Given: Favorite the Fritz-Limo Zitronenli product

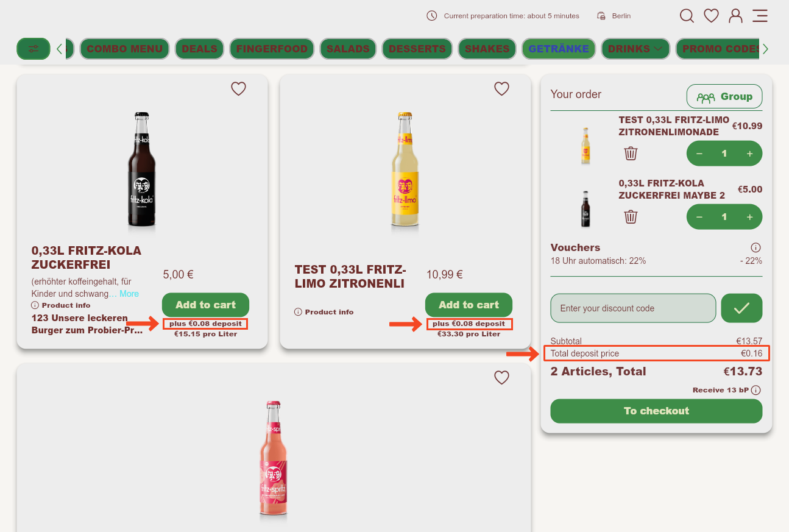Looking at the screenshot, I should click(x=501, y=89).
